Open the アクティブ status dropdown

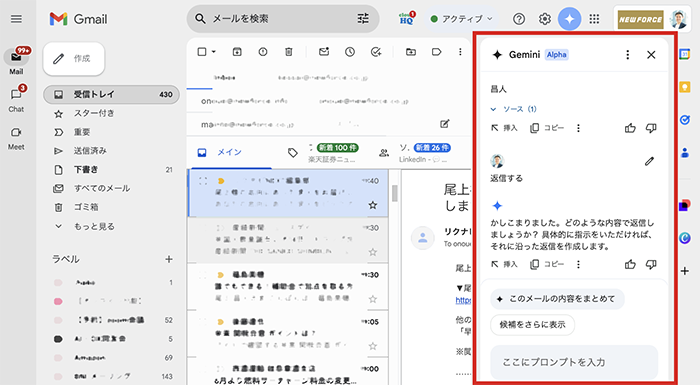pyautogui.click(x=462, y=19)
